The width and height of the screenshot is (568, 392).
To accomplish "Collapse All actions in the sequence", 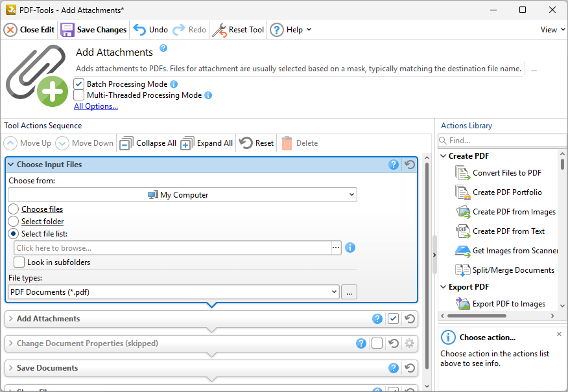I will tap(148, 143).
